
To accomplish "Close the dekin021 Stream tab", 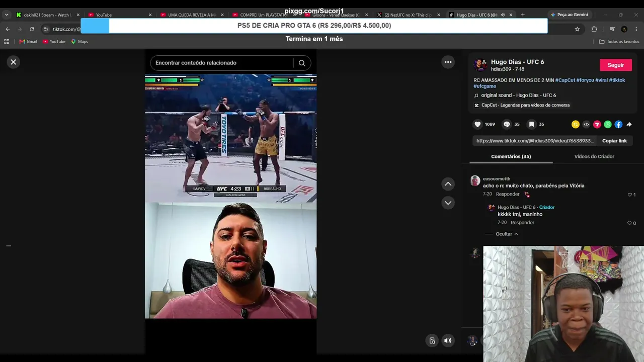I will click(x=78, y=15).
